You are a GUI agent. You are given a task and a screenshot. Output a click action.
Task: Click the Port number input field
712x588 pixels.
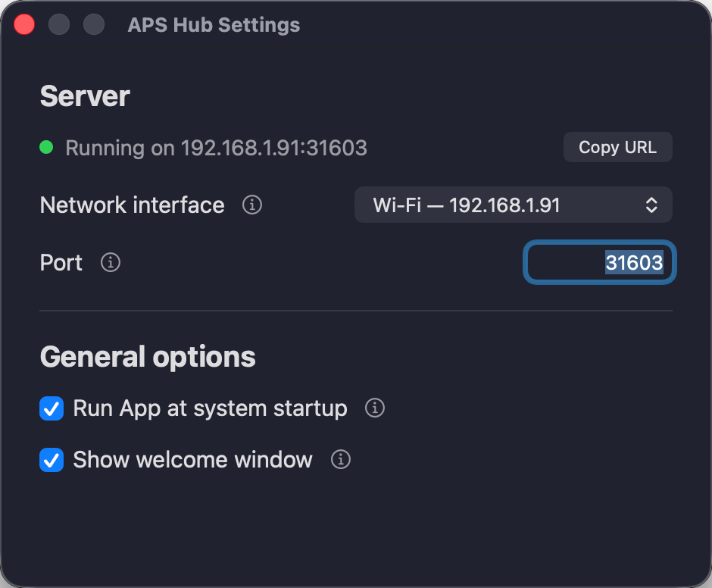[599, 263]
